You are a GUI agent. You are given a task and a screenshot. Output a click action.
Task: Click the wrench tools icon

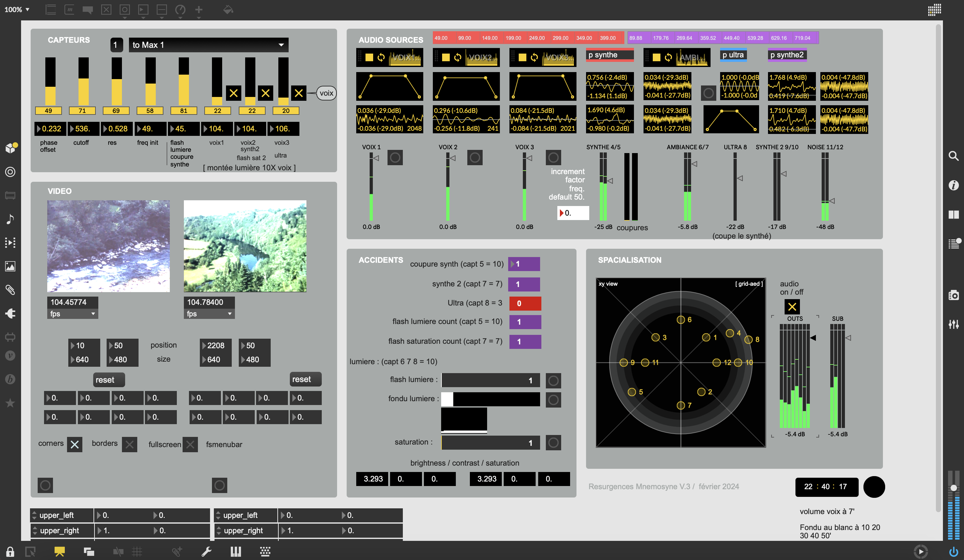tap(207, 552)
